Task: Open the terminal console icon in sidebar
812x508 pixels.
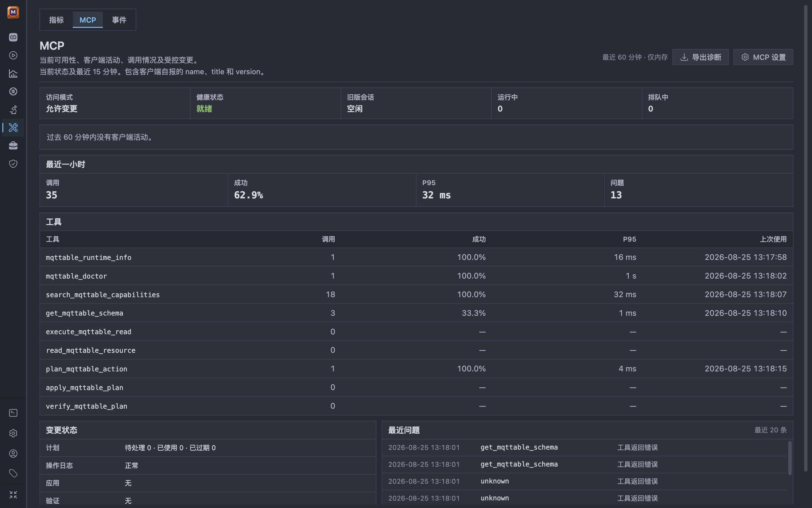Action: pyautogui.click(x=13, y=413)
